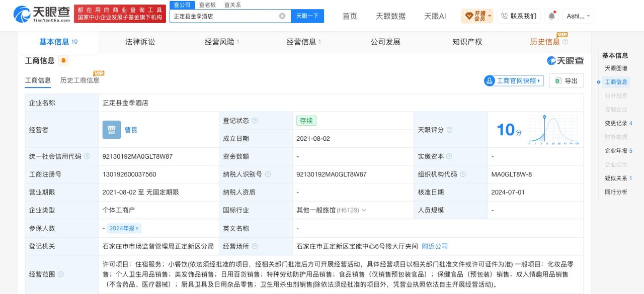The width and height of the screenshot is (644, 294).
Task: Click the 导出 export button
Action: pyautogui.click(x=567, y=80)
